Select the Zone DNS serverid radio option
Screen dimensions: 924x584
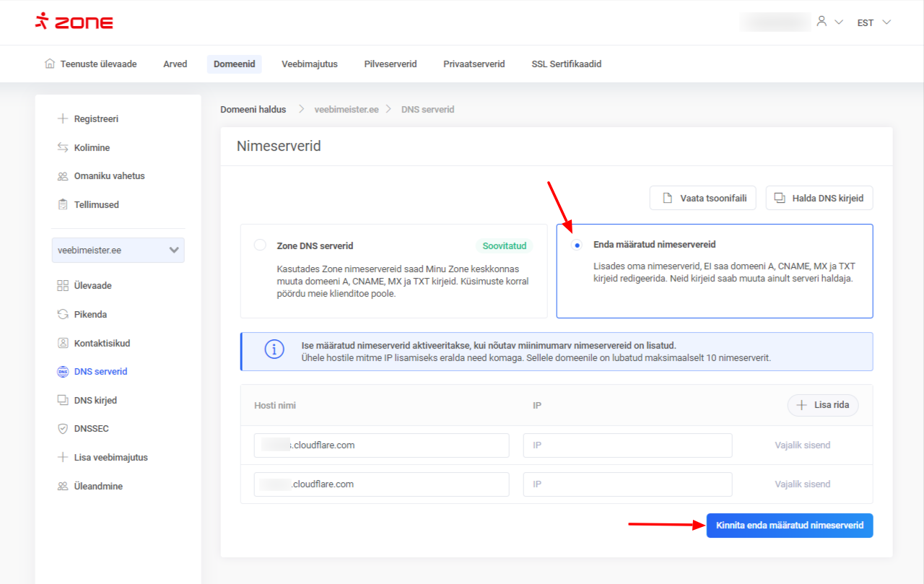(260, 245)
